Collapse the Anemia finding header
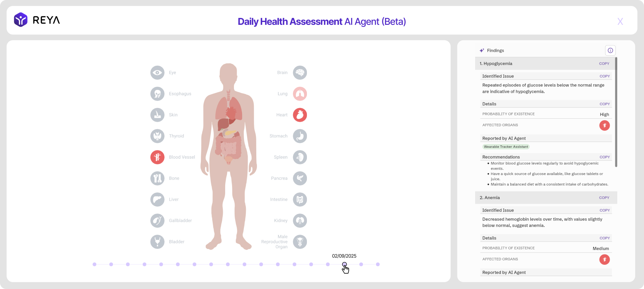 tap(535, 198)
